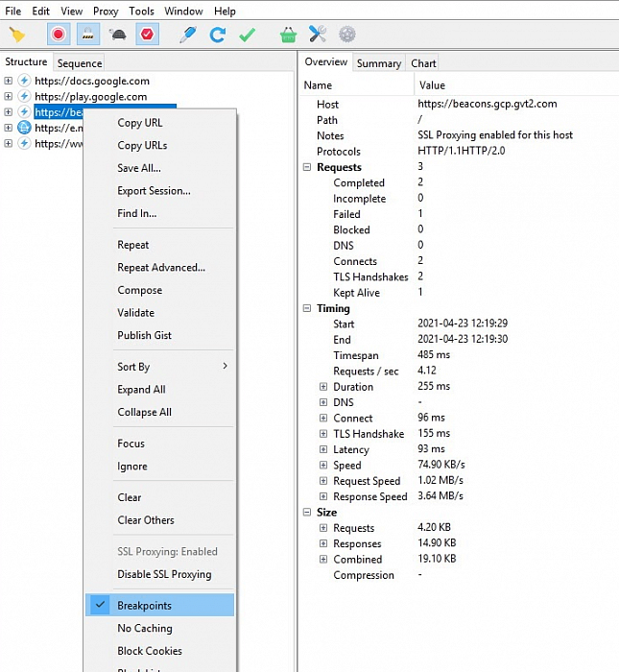The width and height of the screenshot is (619, 672).
Task: Open Settings gear icon in toolbar
Action: pyautogui.click(x=347, y=35)
